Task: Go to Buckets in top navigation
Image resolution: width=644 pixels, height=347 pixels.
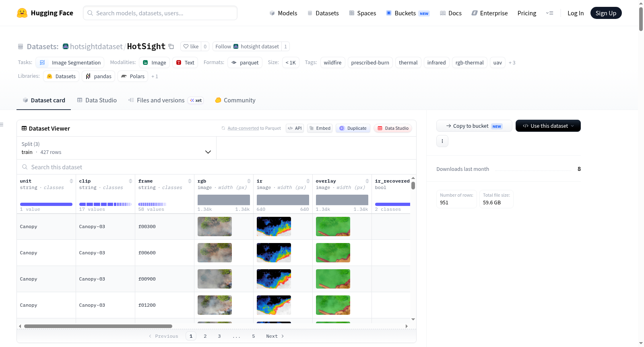Action: coord(408,13)
